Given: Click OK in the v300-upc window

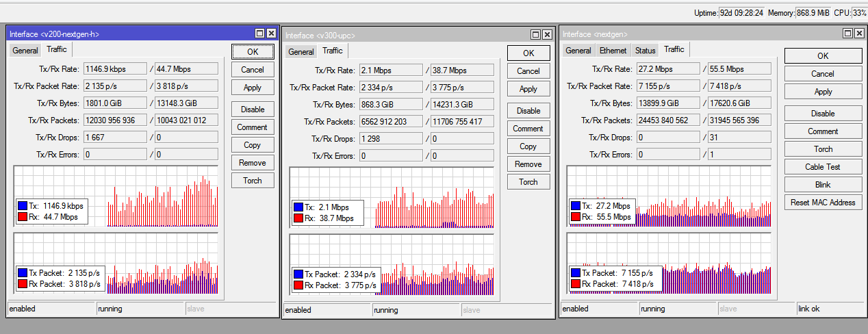Looking at the screenshot, I should coord(528,53).
